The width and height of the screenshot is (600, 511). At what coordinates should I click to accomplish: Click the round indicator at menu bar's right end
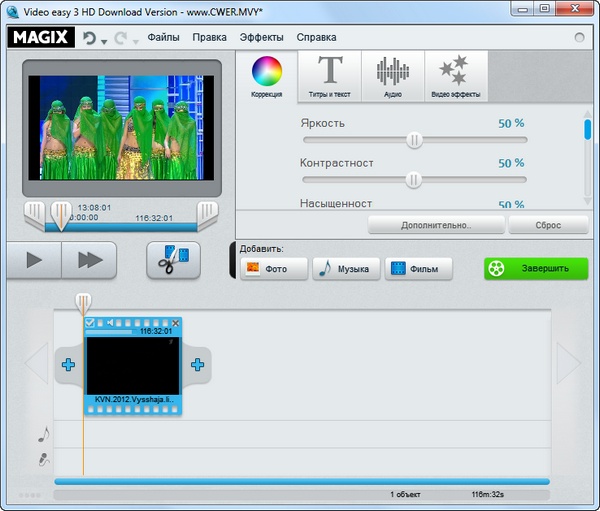click(579, 37)
